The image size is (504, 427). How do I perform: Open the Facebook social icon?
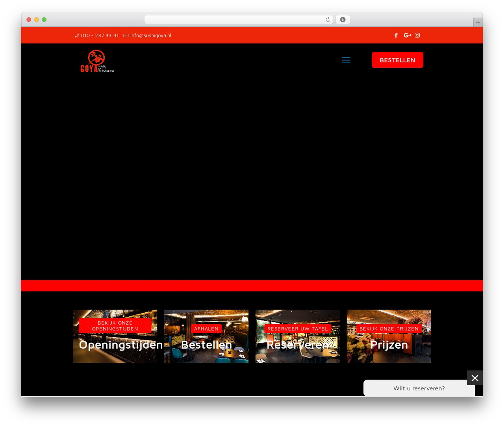click(396, 35)
